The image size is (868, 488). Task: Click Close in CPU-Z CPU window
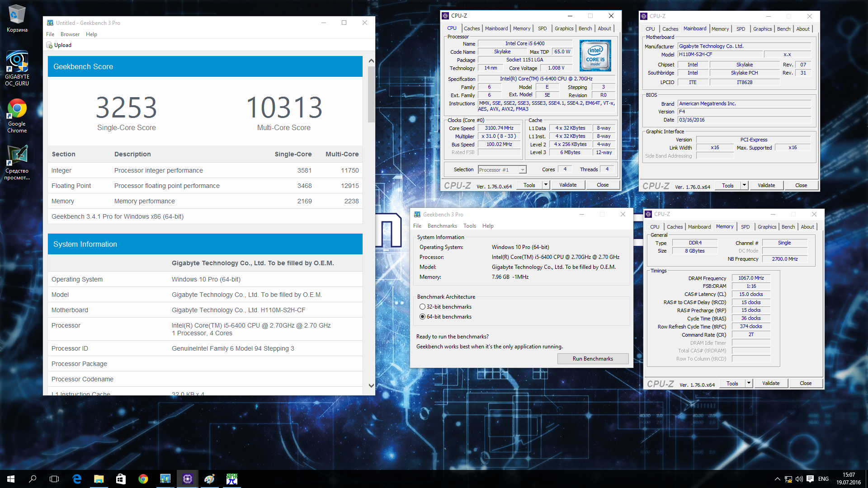click(602, 185)
